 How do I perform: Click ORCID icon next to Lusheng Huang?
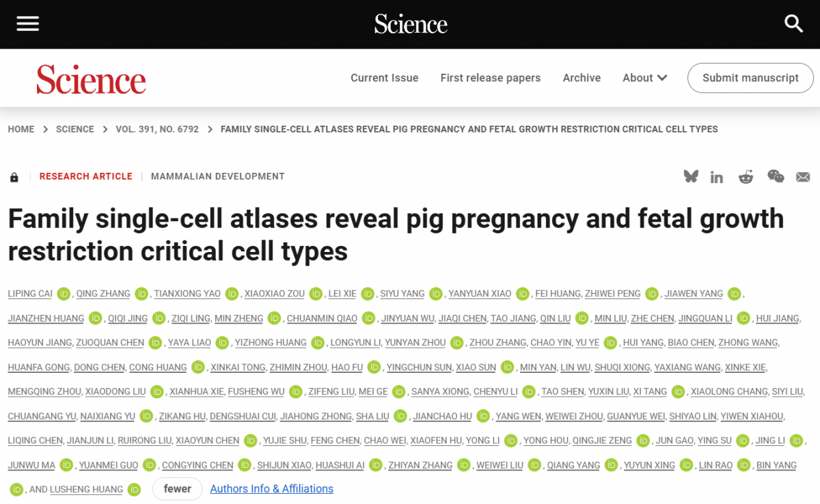pyautogui.click(x=135, y=490)
